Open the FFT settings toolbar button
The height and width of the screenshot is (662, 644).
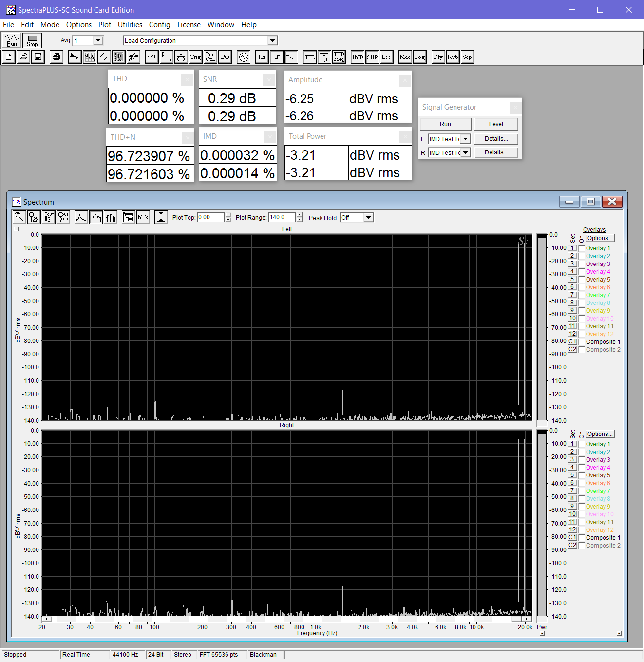[x=152, y=57]
